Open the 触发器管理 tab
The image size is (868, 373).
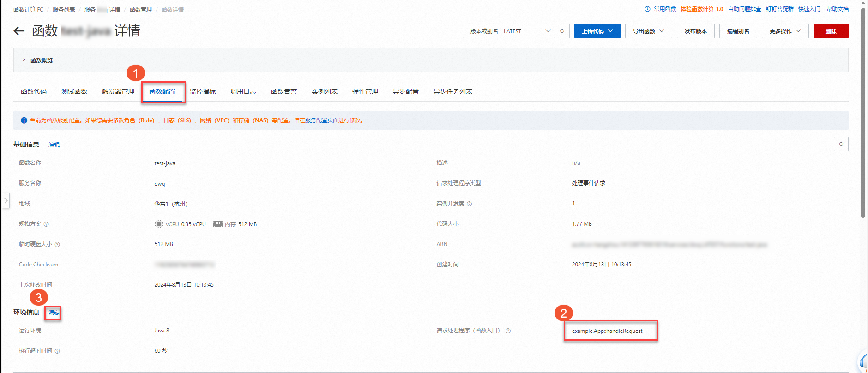(x=118, y=91)
